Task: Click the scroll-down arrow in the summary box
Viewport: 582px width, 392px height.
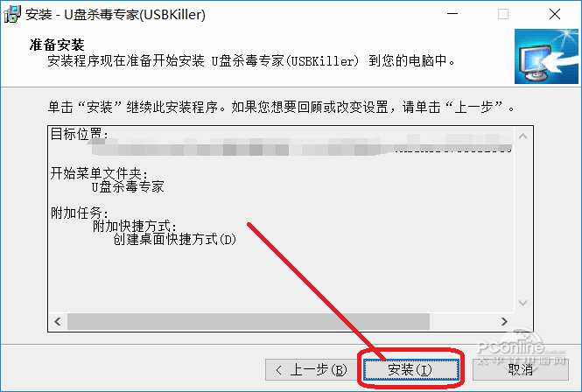Action: coord(523,303)
